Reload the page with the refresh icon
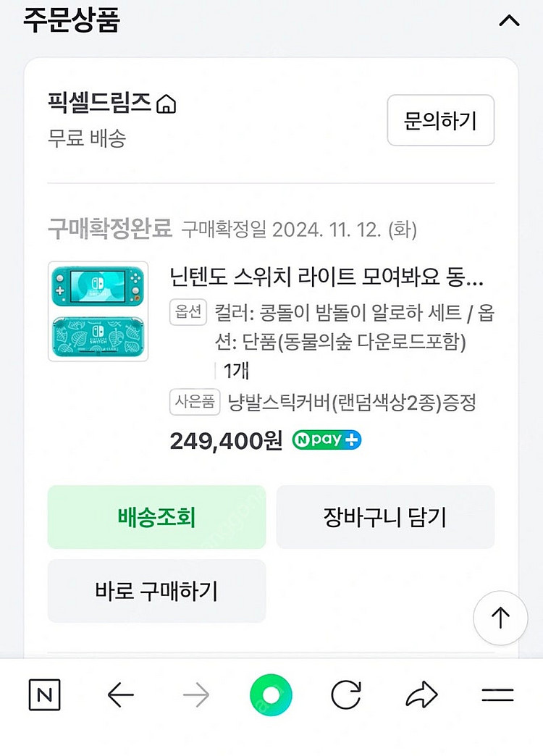Screen dimensions: 543x756 pos(346,696)
